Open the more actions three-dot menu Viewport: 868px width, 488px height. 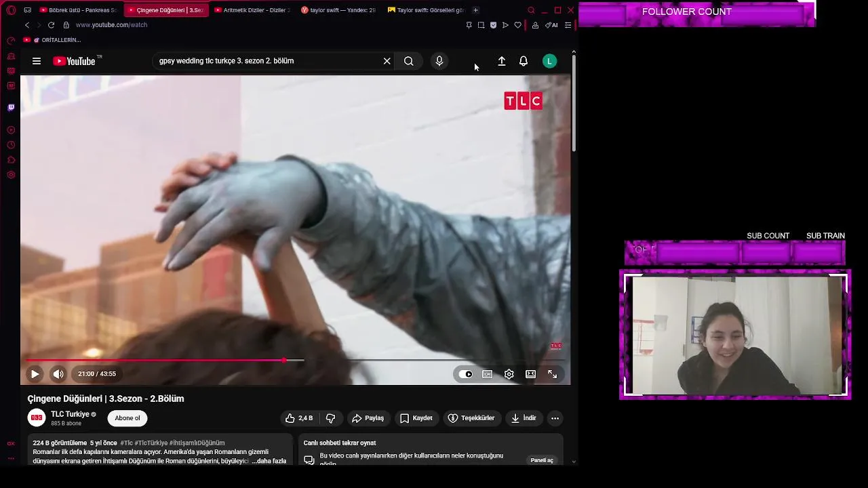555,418
